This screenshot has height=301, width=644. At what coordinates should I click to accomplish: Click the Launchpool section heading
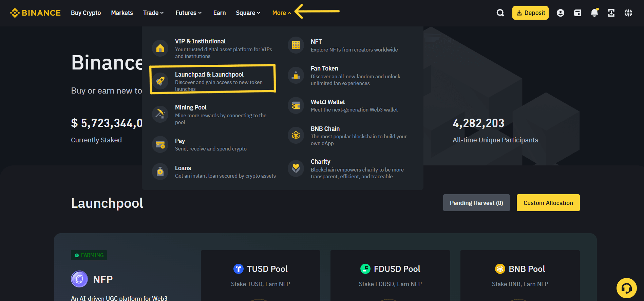coord(107,203)
